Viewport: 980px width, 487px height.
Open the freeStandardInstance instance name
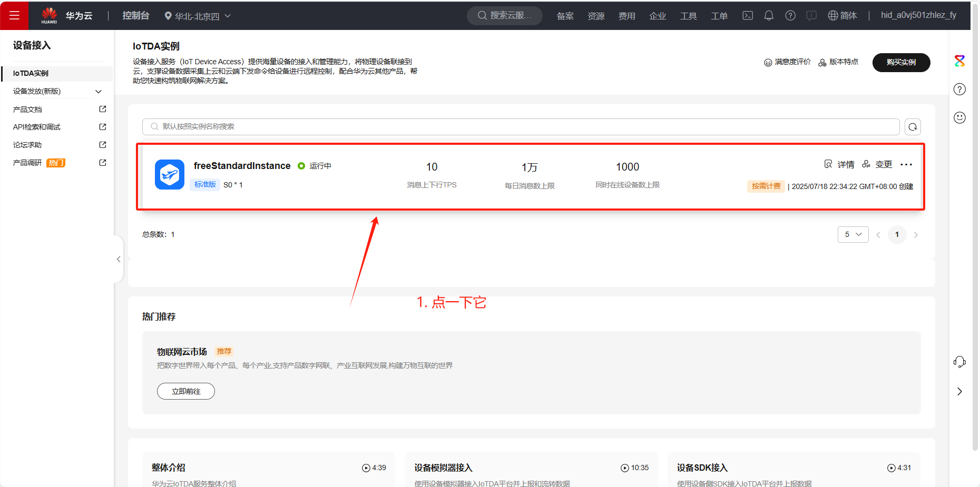[x=242, y=166]
